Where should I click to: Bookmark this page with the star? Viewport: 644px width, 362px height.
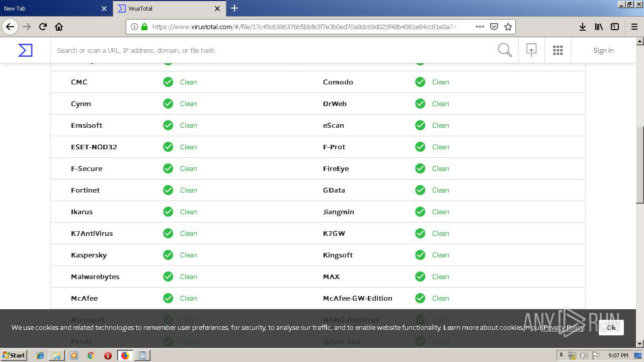pyautogui.click(x=508, y=27)
